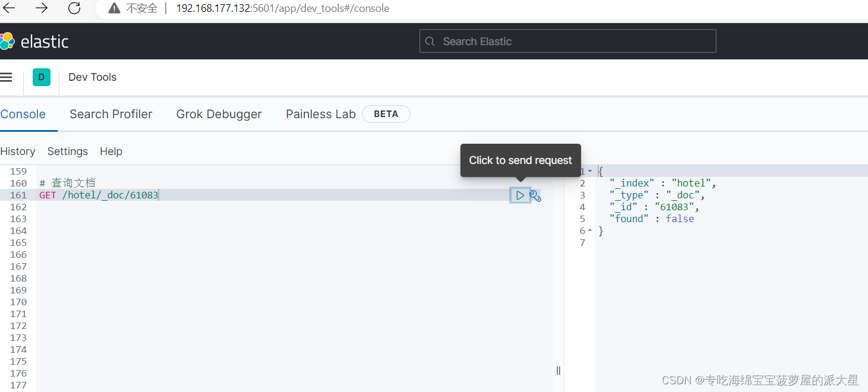This screenshot has width=868, height=392.
Task: Switch to the Search Profiler tab
Action: click(x=111, y=113)
